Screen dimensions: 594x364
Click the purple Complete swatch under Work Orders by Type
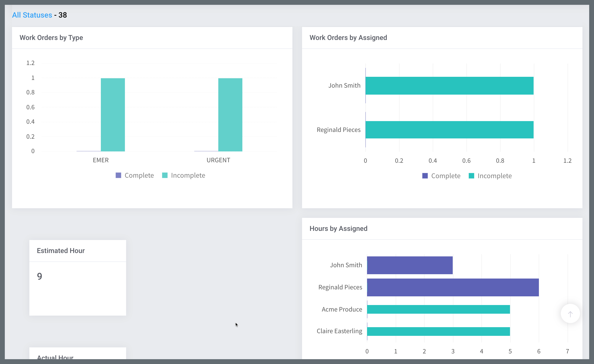118,175
